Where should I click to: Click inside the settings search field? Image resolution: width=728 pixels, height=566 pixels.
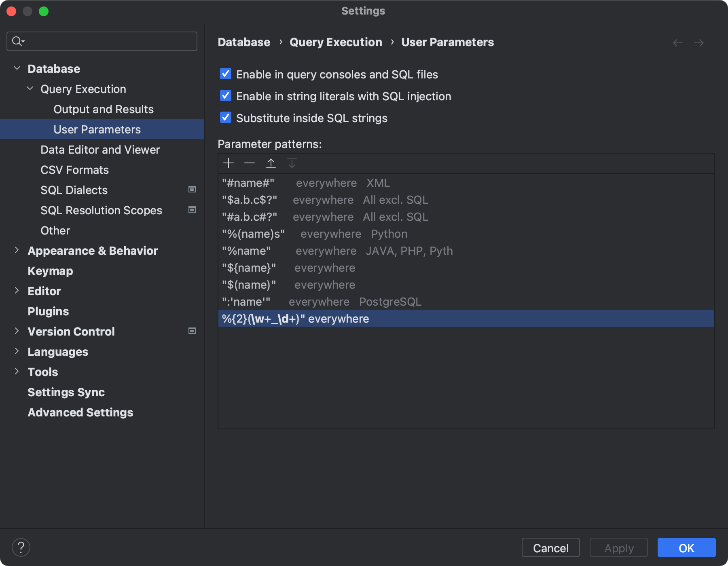click(101, 41)
